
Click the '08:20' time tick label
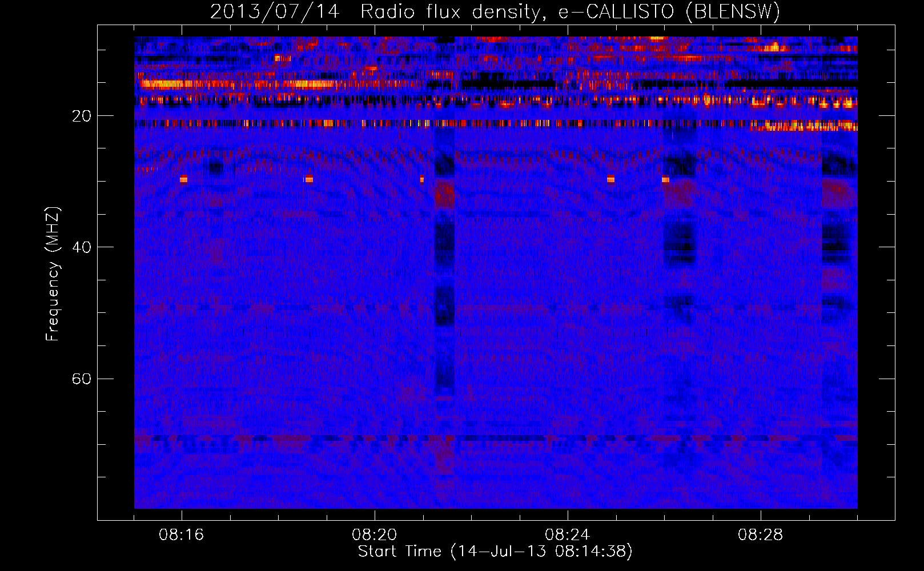[375, 535]
